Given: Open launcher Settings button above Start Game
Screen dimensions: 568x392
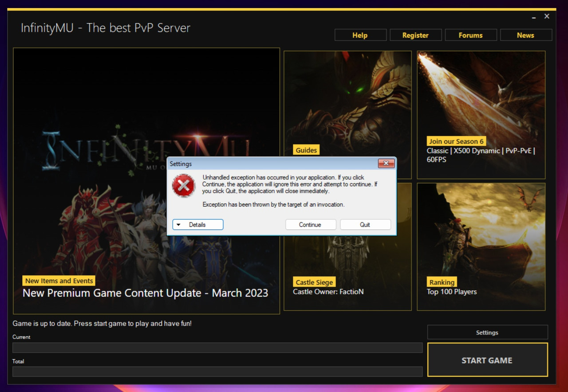Looking at the screenshot, I should (x=487, y=332).
